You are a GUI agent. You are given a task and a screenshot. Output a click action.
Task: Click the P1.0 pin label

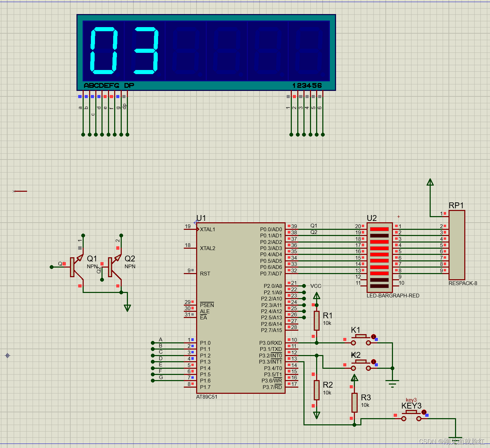coord(205,343)
